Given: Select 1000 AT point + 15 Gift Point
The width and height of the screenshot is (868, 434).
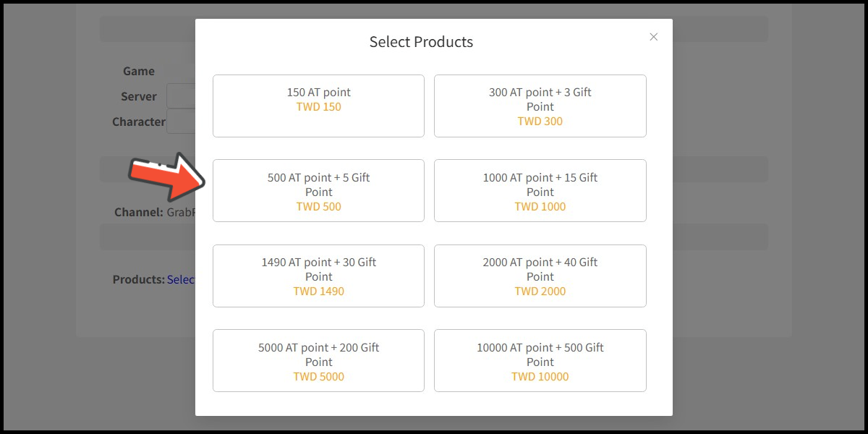Looking at the screenshot, I should pos(540,191).
